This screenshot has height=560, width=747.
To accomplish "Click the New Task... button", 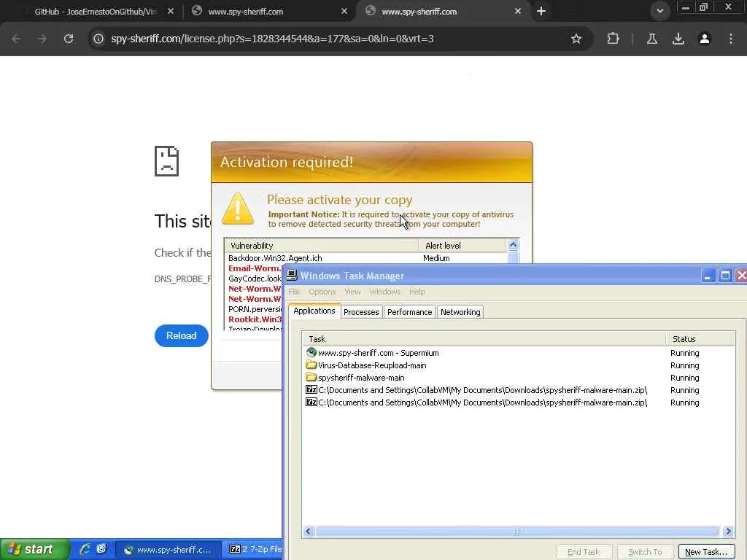I will [706, 552].
